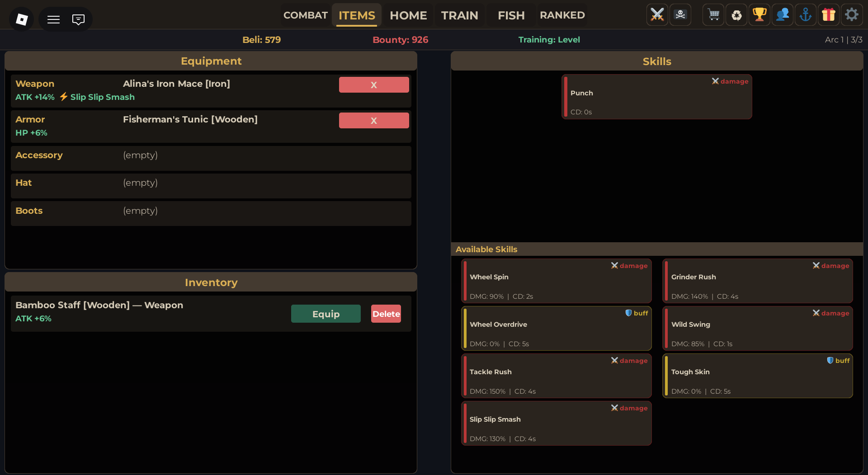Viewport: 868px width, 475px height.
Task: Open the chat bubble icon
Action: pos(78,19)
